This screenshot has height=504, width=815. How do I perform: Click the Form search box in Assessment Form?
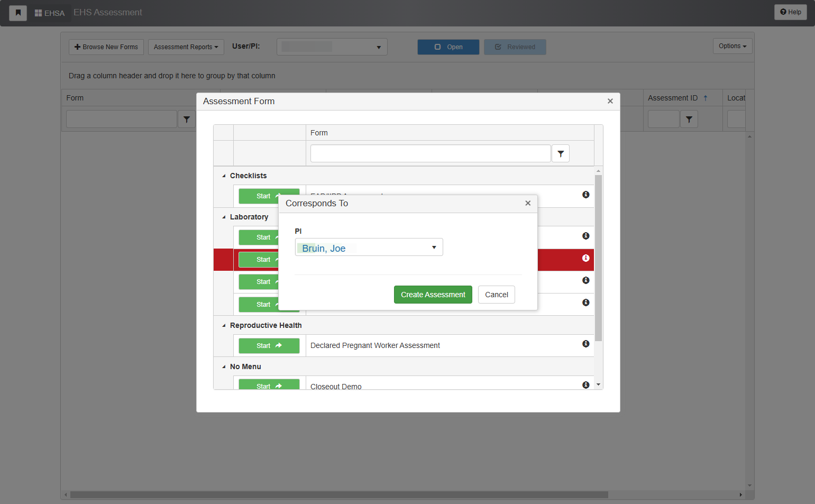431,153
